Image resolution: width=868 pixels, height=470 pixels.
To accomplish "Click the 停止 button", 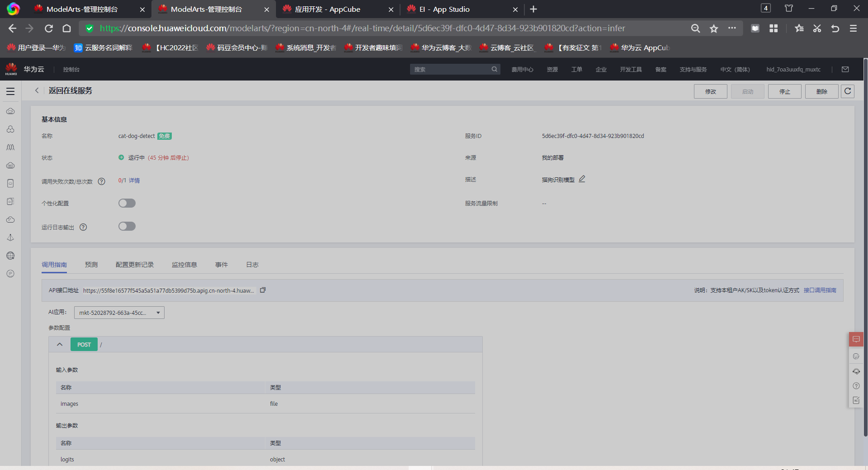I will [x=785, y=91].
